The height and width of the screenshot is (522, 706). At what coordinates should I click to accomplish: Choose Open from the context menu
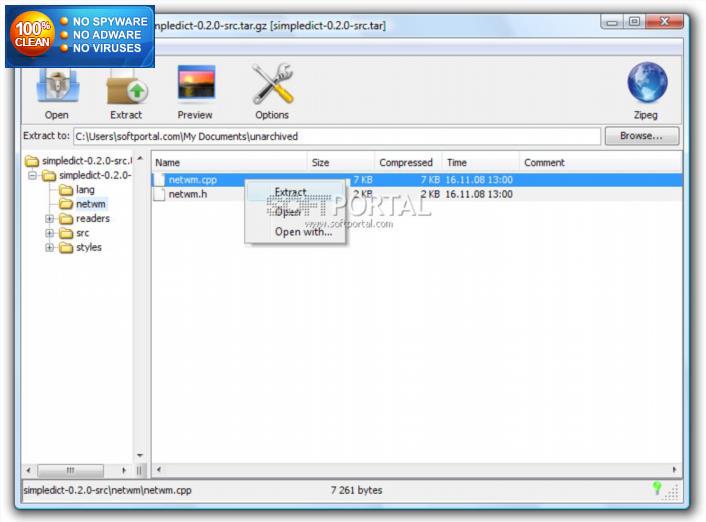pos(295,212)
